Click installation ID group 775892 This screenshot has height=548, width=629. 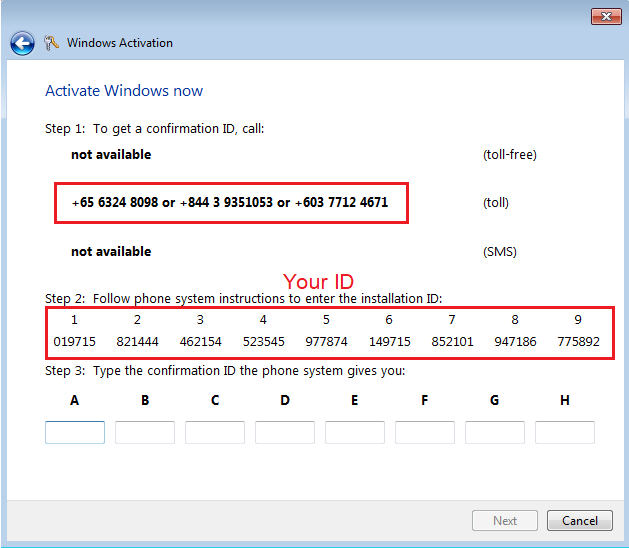578,341
